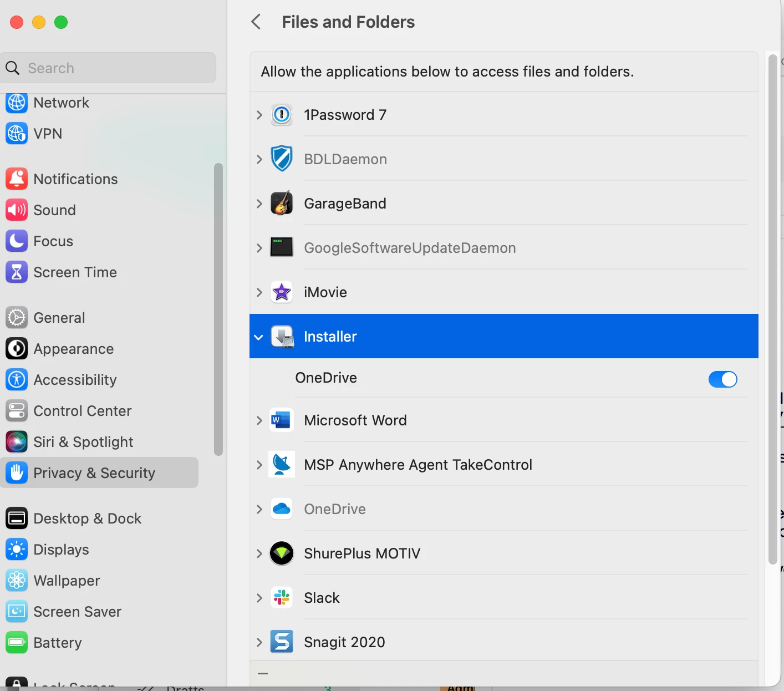Click the Focus moon icon
This screenshot has width=784, height=691.
tap(17, 241)
